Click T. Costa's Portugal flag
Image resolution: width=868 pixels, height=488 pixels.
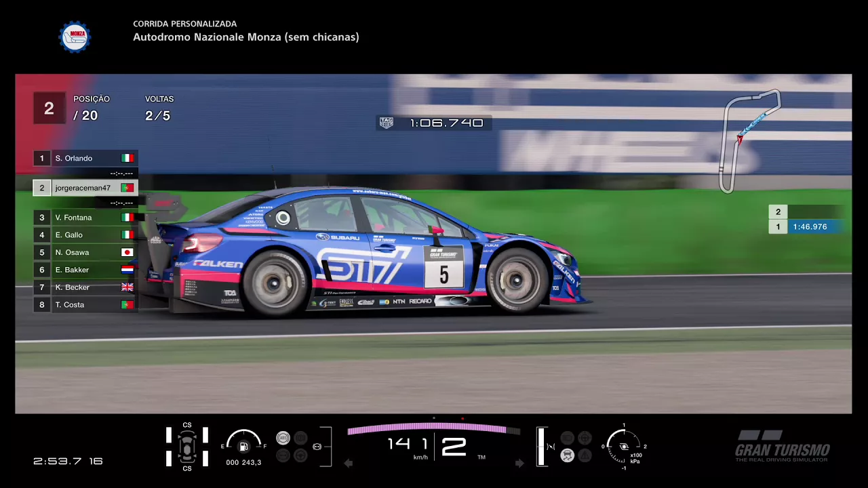pos(127,305)
